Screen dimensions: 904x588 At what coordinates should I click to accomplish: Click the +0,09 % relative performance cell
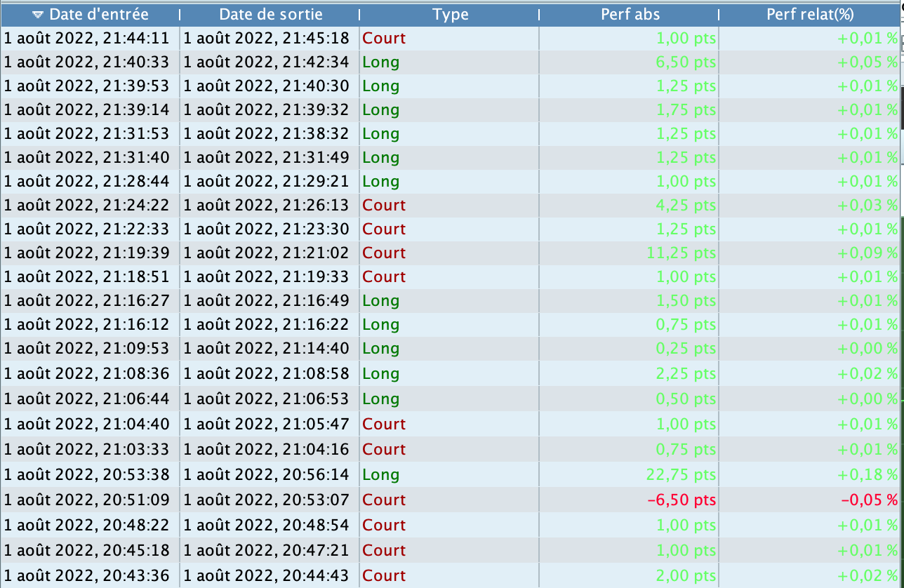868,253
